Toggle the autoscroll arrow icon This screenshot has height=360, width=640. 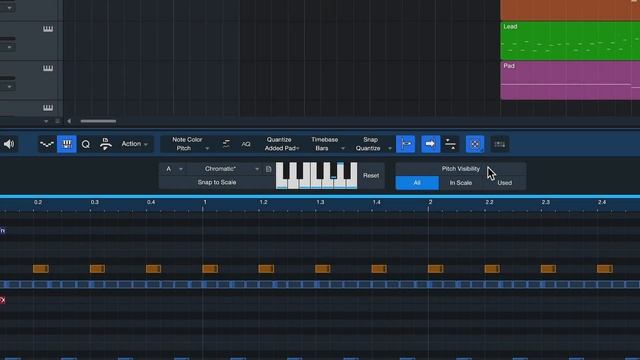pyautogui.click(x=430, y=144)
